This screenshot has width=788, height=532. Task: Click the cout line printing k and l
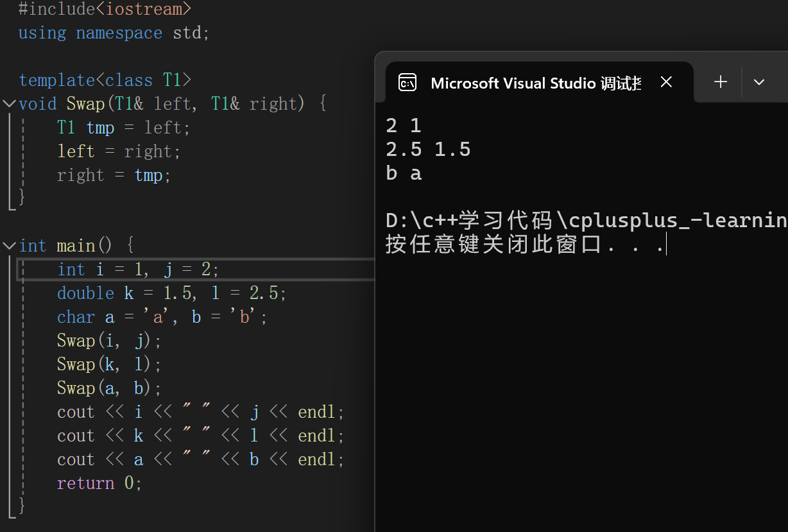tap(201, 436)
